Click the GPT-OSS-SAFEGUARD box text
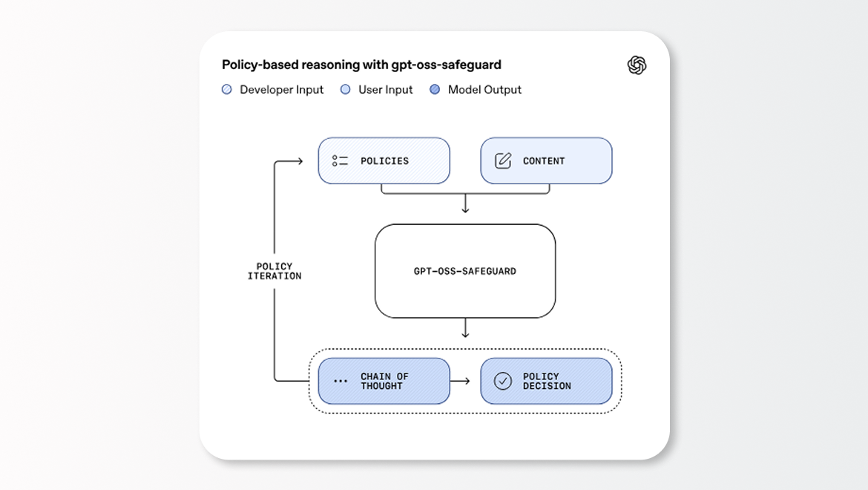This screenshot has width=868, height=490. point(465,272)
